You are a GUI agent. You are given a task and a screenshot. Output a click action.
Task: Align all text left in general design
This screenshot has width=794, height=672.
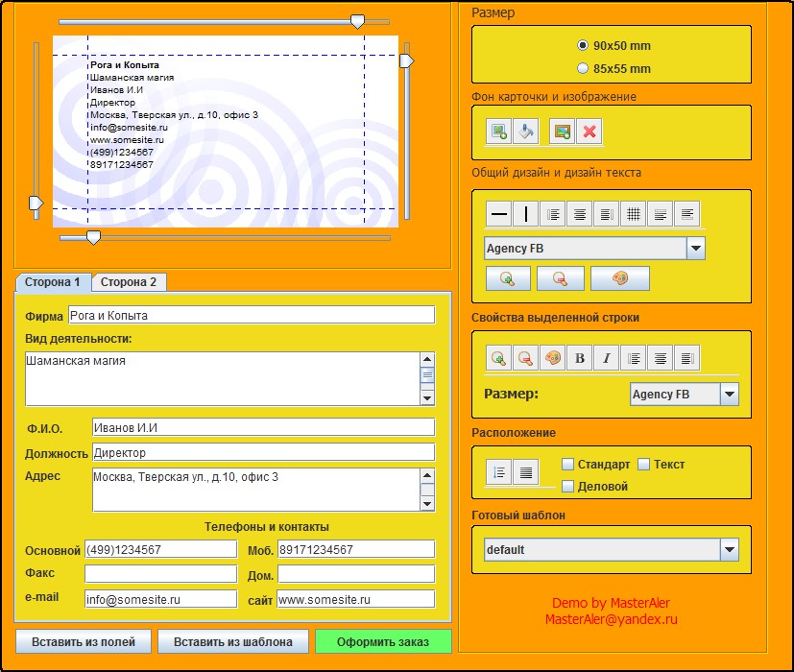[553, 214]
